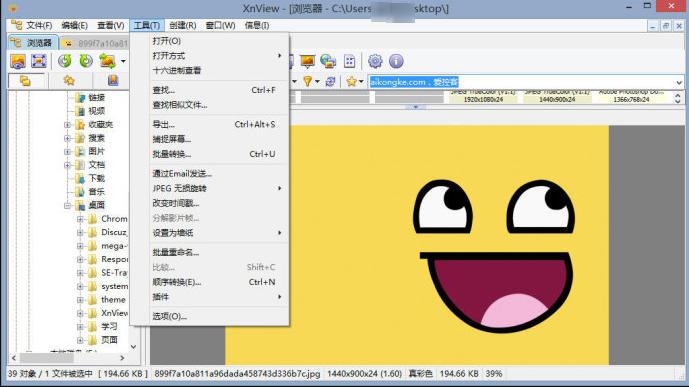Open the 创建(R) menu
Screen dimensions: 689x387
183,25
